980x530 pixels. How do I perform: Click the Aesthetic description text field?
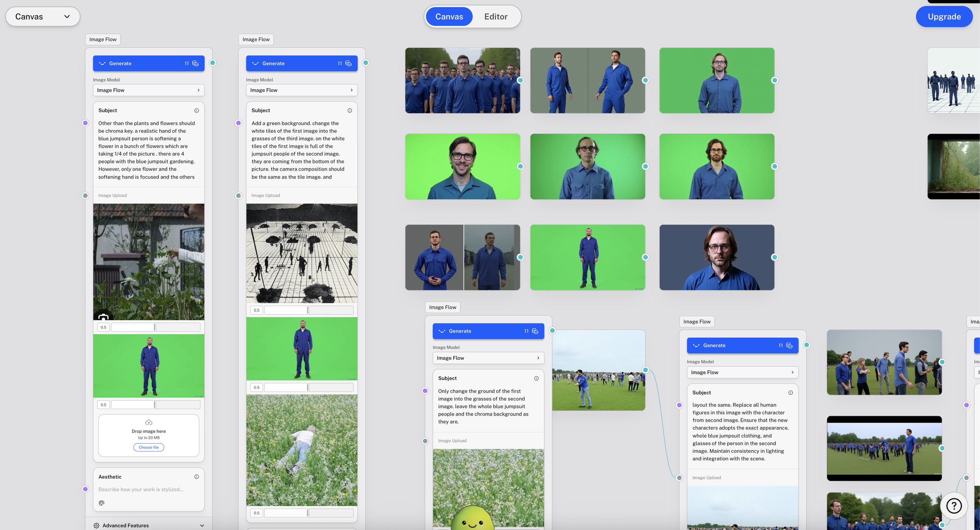tap(141, 489)
